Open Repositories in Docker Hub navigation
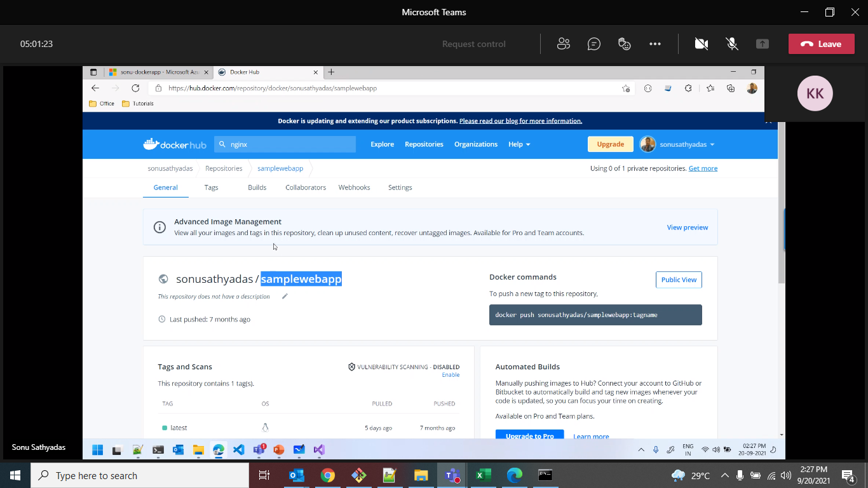 coord(424,144)
